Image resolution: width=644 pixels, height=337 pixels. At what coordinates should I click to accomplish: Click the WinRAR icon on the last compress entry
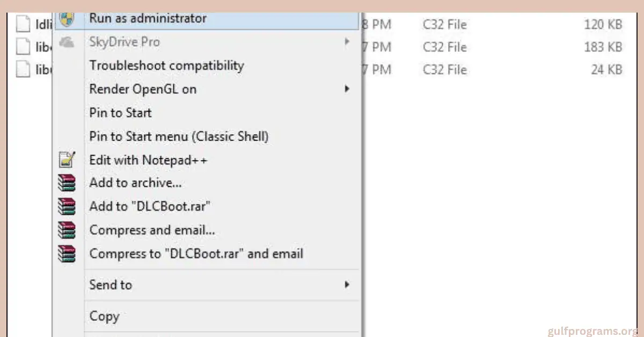coord(67,253)
